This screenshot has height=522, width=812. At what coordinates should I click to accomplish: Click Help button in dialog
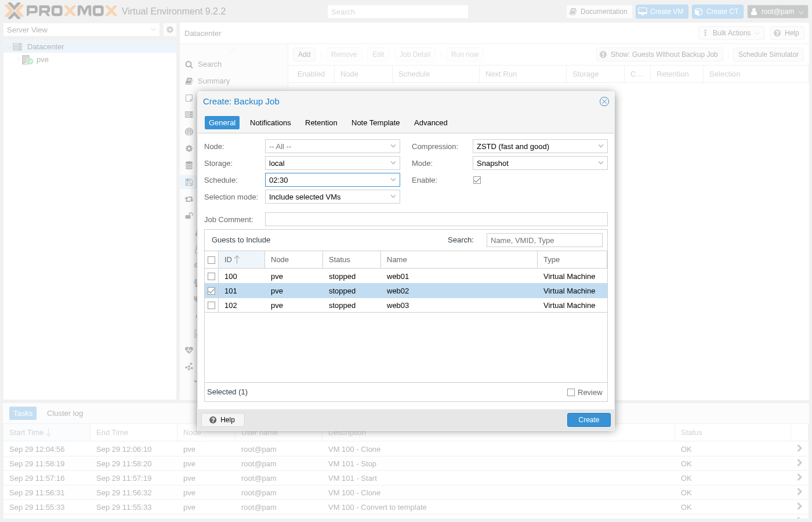223,420
